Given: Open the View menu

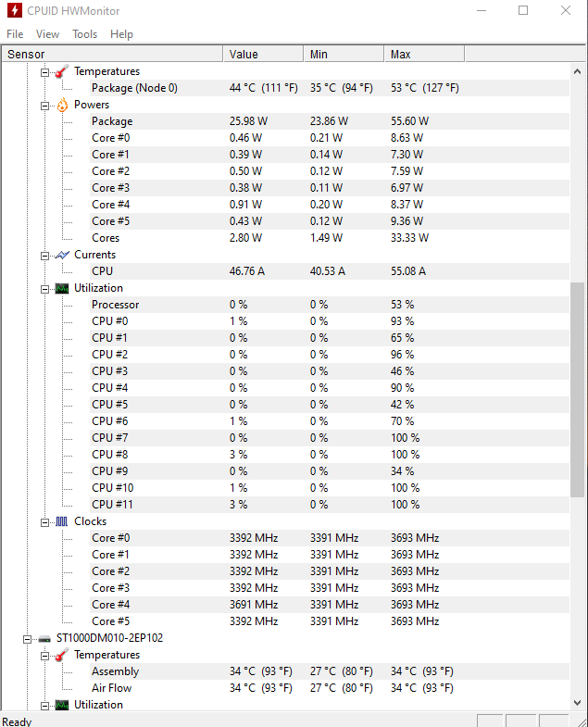Looking at the screenshot, I should (x=47, y=34).
